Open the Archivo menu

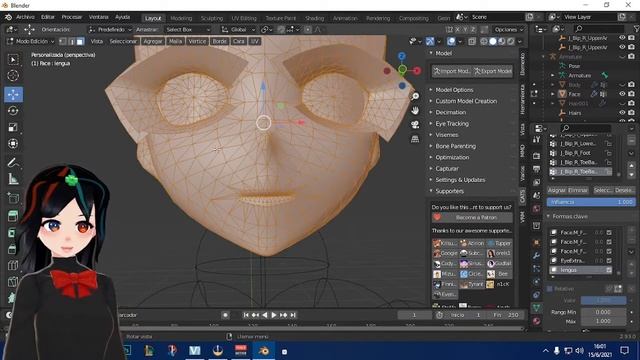(x=25, y=17)
